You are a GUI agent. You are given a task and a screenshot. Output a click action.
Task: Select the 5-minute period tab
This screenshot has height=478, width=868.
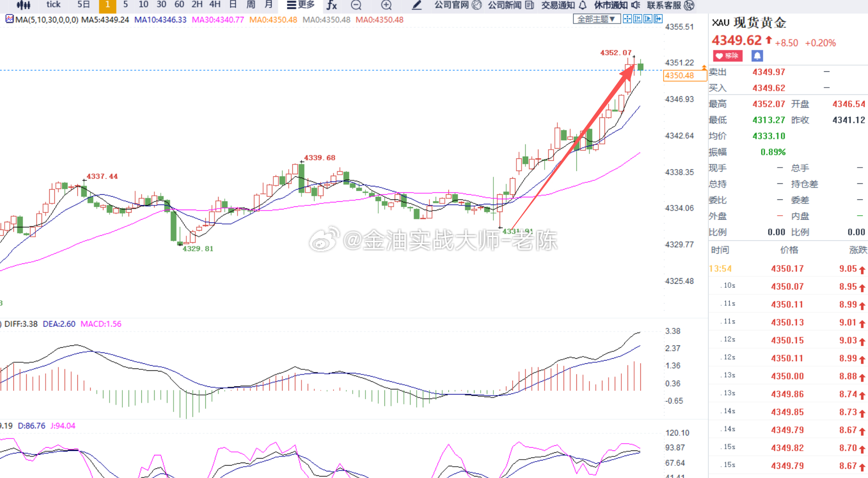(x=125, y=5)
